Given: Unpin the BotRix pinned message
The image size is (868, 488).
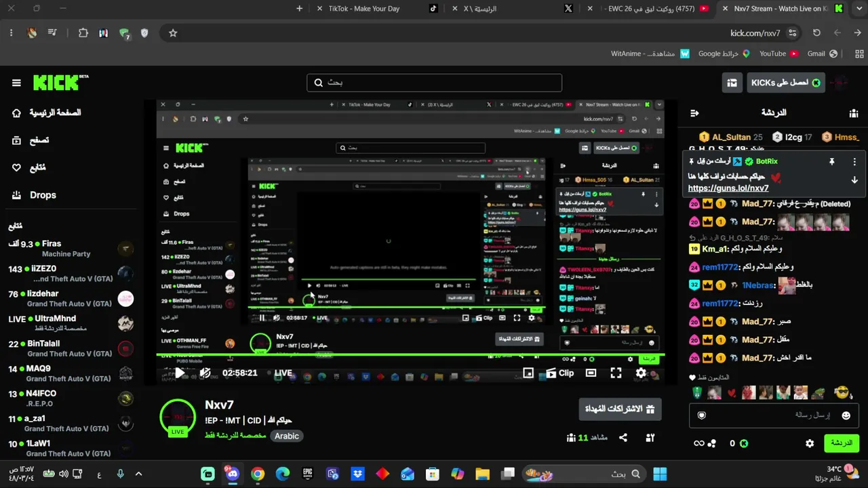Looking at the screenshot, I should point(831,162).
